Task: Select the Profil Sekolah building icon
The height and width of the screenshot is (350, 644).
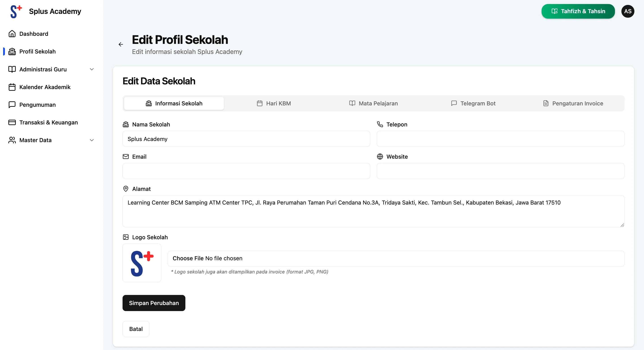Action: [12, 51]
